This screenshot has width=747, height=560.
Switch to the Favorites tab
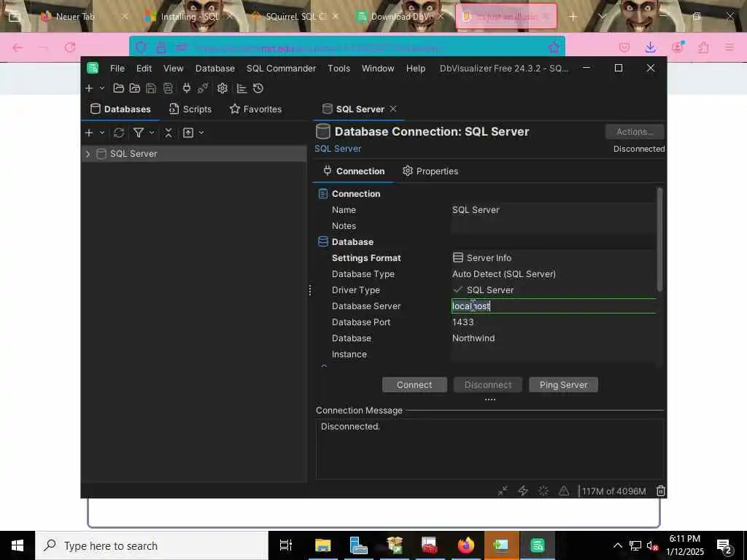coord(255,109)
